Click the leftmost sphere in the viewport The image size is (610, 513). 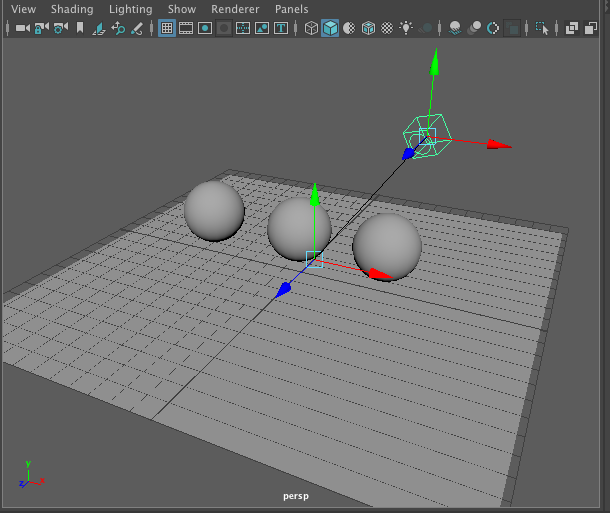tap(214, 211)
